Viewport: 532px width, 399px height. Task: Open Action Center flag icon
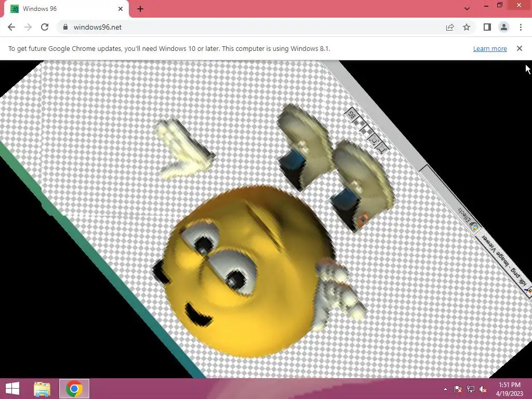pyautogui.click(x=458, y=389)
